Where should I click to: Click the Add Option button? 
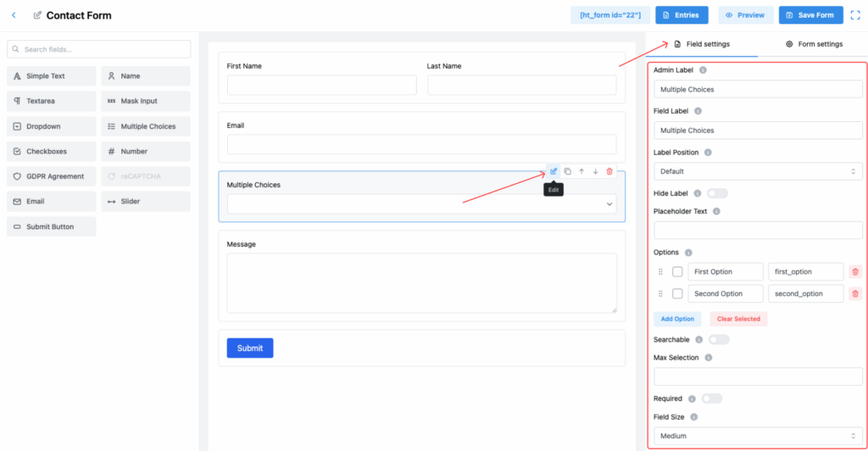click(x=677, y=319)
